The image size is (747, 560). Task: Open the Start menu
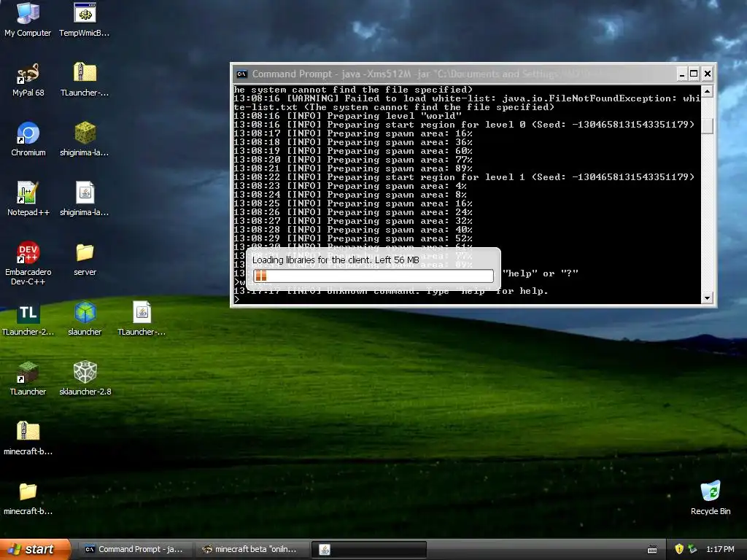click(x=35, y=549)
